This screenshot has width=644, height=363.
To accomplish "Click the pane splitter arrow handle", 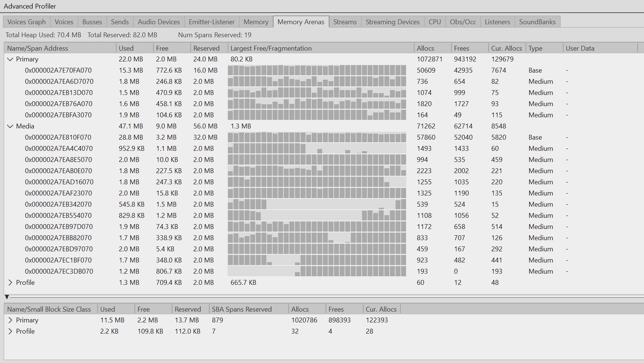I will (x=7, y=297).
